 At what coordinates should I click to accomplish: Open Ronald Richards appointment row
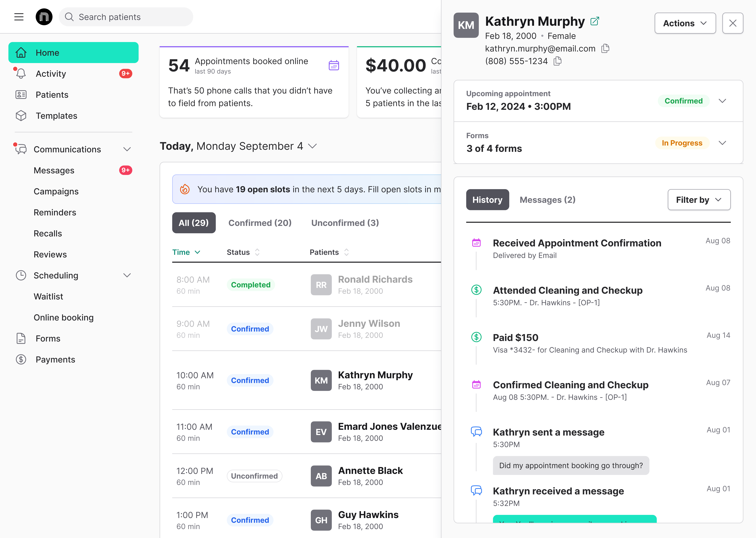coord(306,285)
